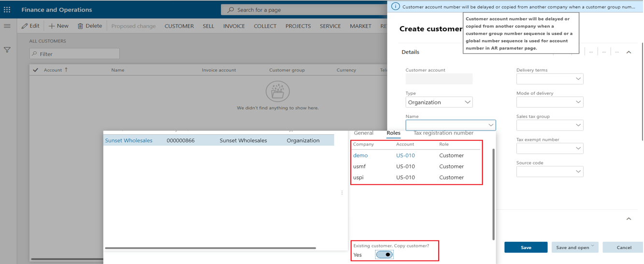Switch to the General tab
Viewport: 644px width, 264px height.
[363, 133]
